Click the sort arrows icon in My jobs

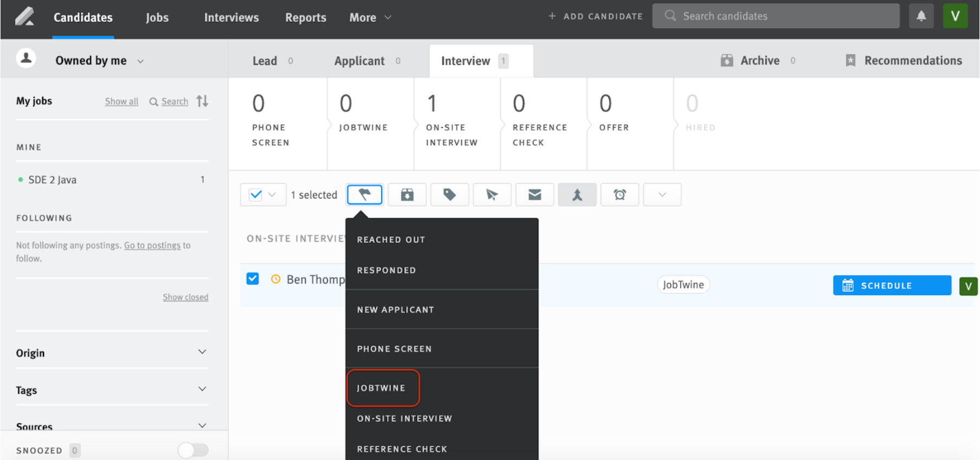[x=202, y=101]
